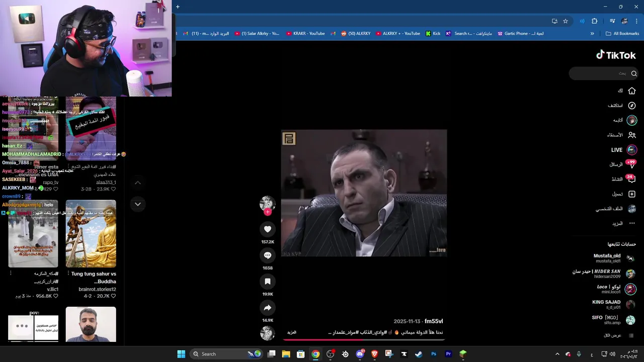Open the profile (الملف الشخصي) menu item
The height and width of the screenshot is (362, 644).
tap(616, 209)
